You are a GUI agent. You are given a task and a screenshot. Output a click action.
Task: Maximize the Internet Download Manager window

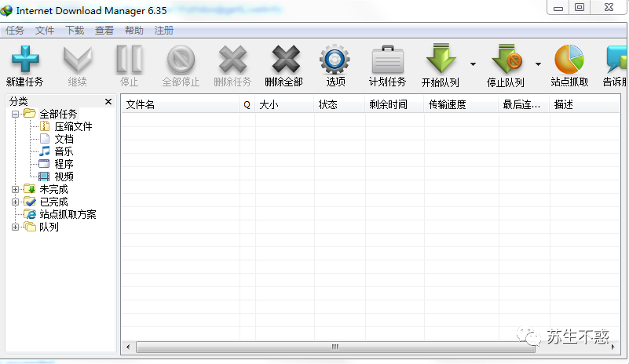point(580,7)
